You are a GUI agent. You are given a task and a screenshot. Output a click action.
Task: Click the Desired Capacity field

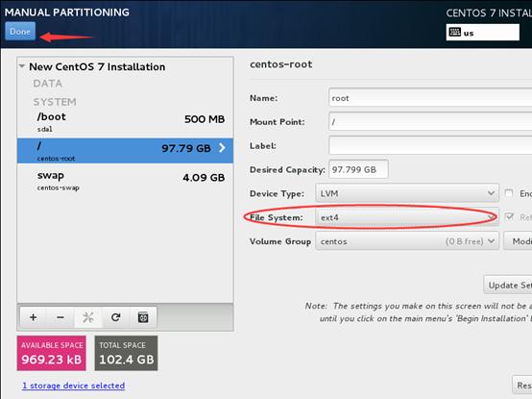click(358, 169)
